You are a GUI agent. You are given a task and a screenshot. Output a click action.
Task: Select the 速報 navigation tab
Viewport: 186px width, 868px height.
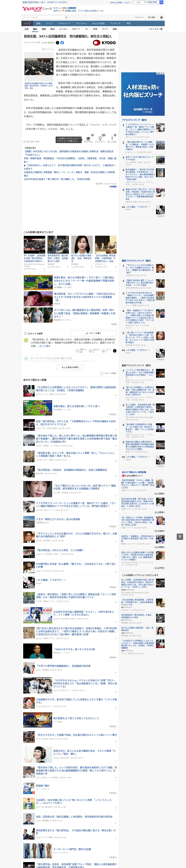[38, 24]
